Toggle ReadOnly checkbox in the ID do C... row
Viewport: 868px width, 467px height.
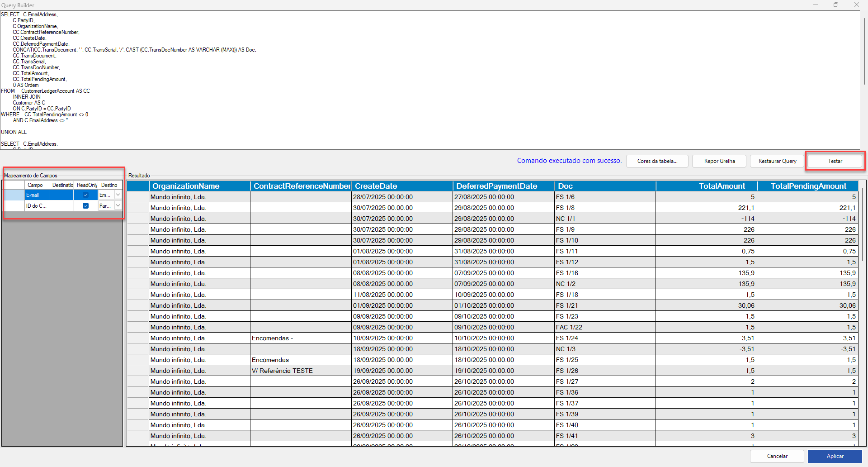pyautogui.click(x=85, y=206)
